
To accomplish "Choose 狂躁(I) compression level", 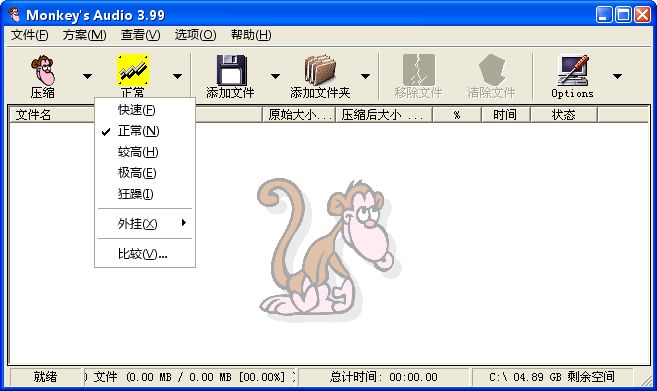I will pyautogui.click(x=145, y=194).
